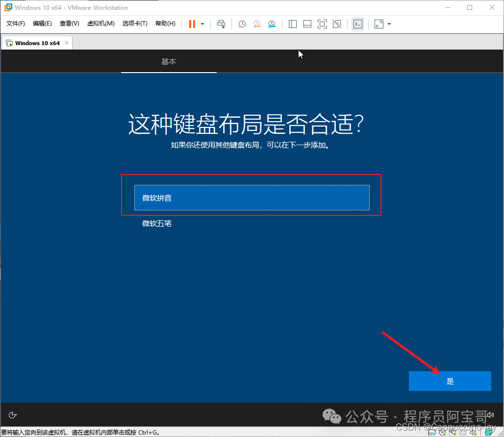Viewport: 504px width, 437px height.
Task: Open the snapshot manager wrench-clock icon
Action: click(272, 24)
